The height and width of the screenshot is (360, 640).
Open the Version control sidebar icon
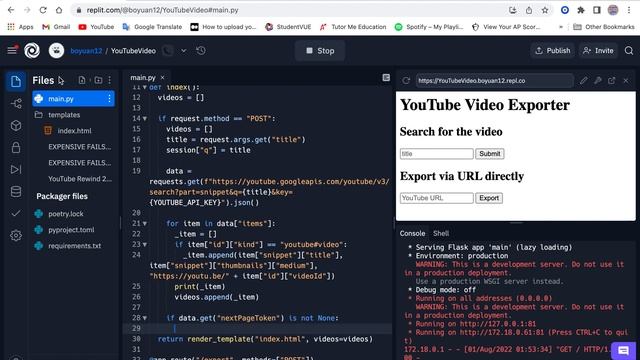tap(16, 103)
